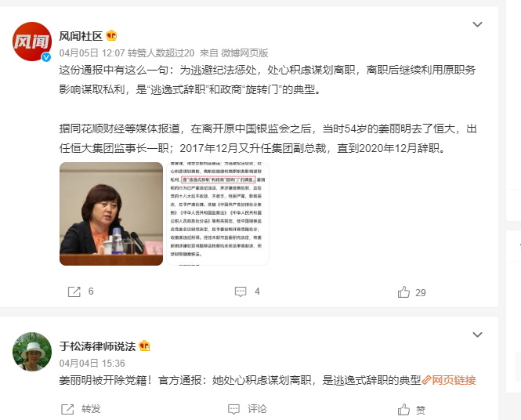Like 于松涛律师说法's post with 赞

[x=403, y=409]
